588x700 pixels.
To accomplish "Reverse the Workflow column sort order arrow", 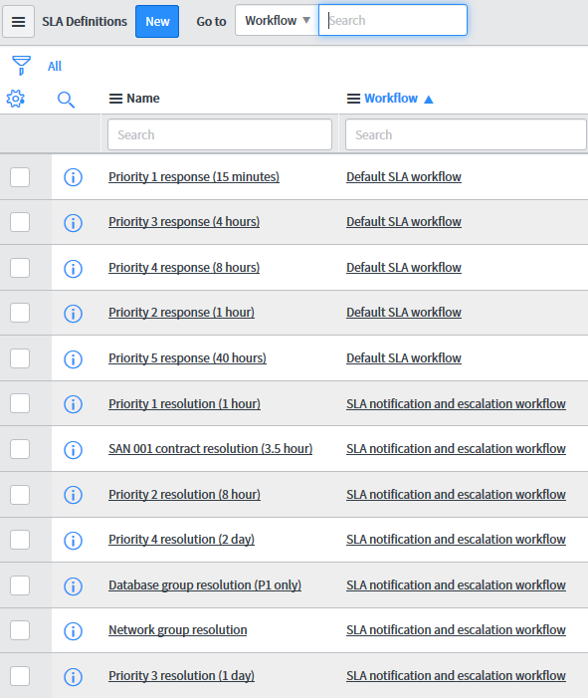I will pos(429,100).
